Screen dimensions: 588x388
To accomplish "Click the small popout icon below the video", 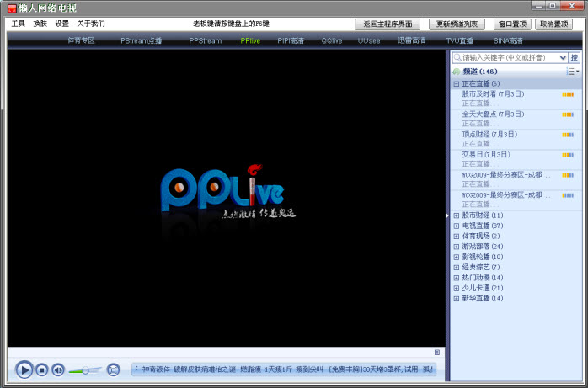I will click(x=437, y=352).
